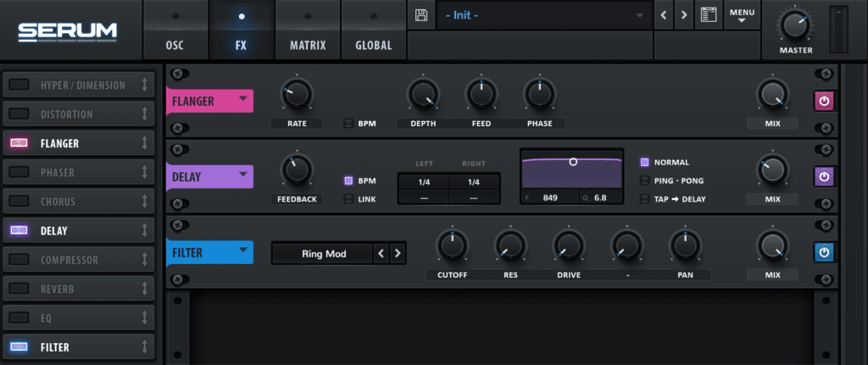
Task: Switch to the MATRIX tab
Action: pyautogui.click(x=307, y=30)
